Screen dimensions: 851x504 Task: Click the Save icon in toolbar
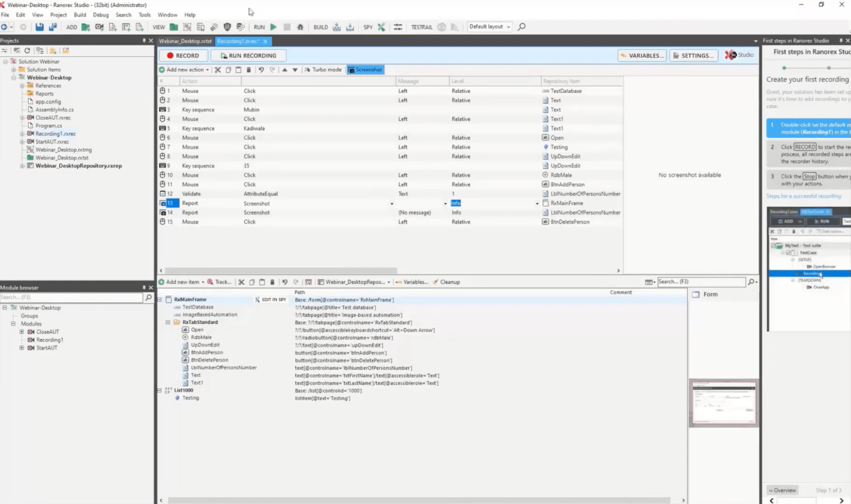coord(39,27)
